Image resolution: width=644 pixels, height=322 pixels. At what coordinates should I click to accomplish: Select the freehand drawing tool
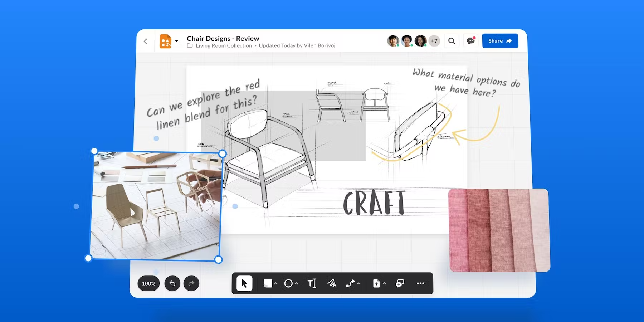[332, 283]
